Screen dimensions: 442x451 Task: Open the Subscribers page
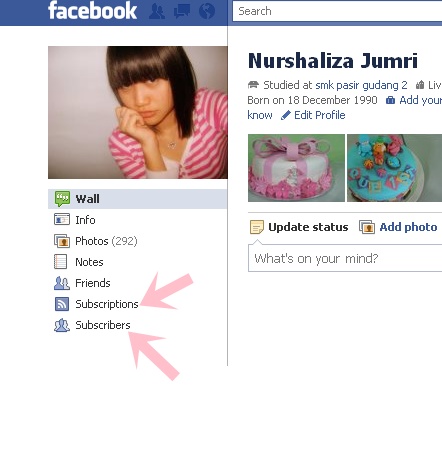coord(103,325)
